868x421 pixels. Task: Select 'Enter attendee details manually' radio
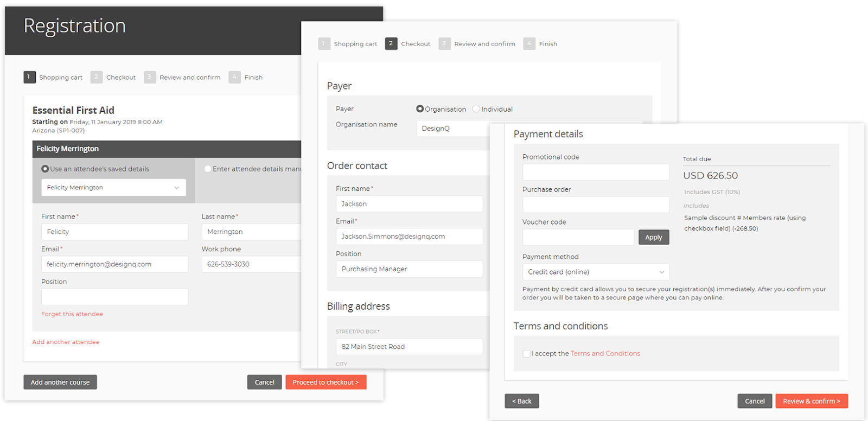208,169
